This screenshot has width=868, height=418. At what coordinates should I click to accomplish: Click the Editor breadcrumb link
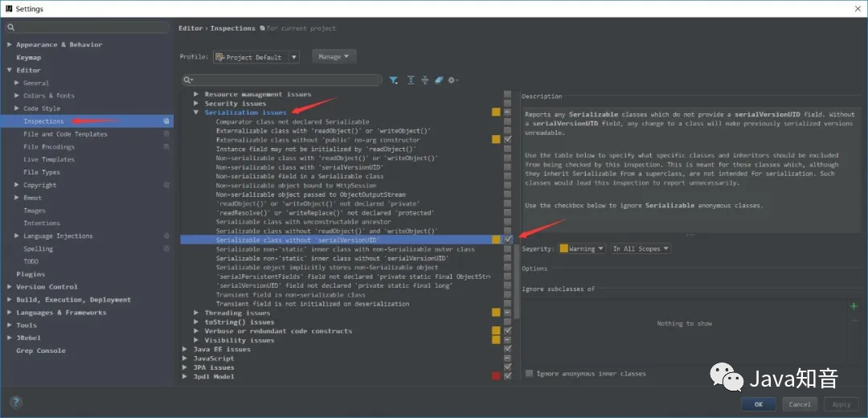pos(190,28)
